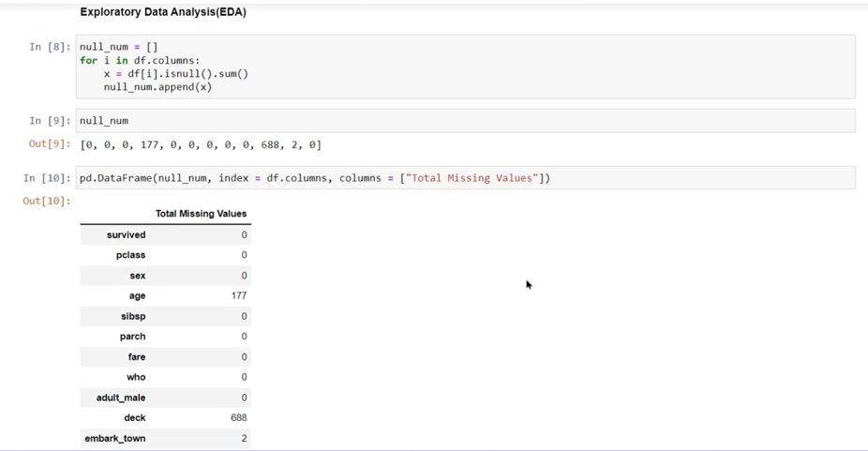This screenshot has height=451, width=868.
Task: Click the embark_town row label
Action: (114, 439)
